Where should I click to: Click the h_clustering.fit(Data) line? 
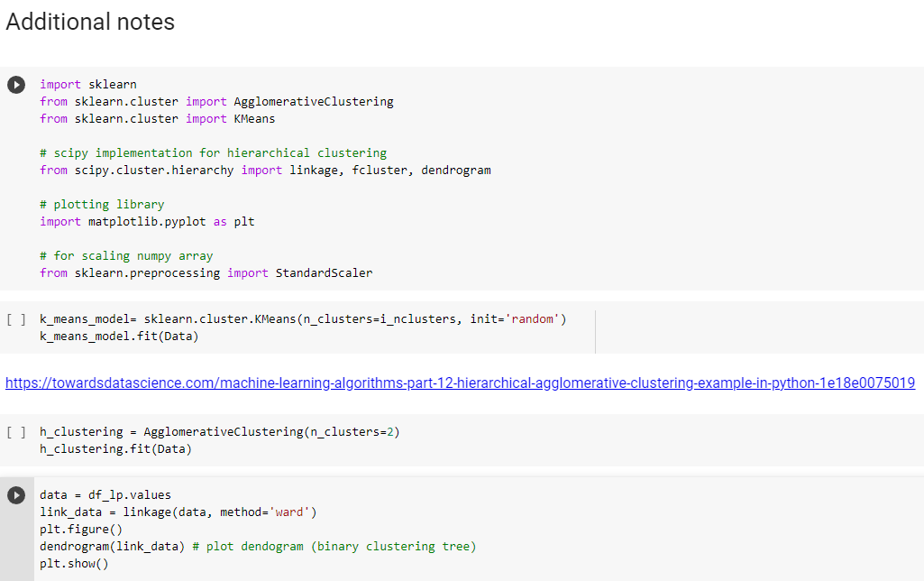tap(117, 448)
